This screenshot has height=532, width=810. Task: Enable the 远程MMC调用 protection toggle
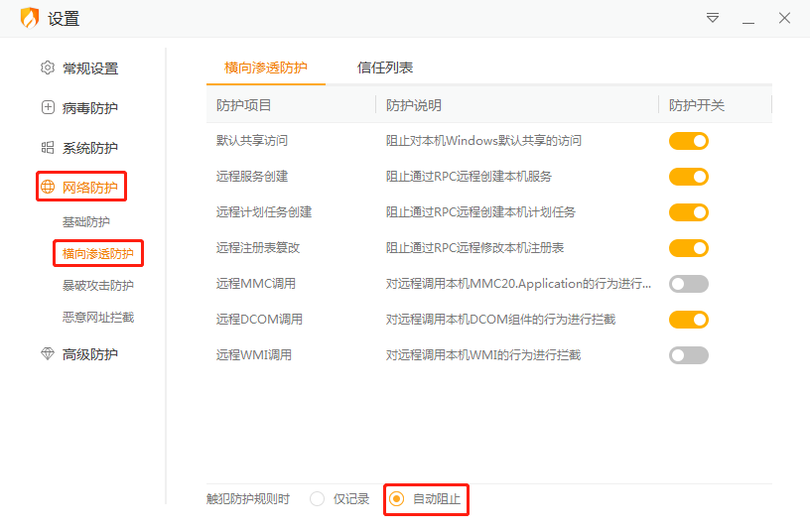(688, 284)
